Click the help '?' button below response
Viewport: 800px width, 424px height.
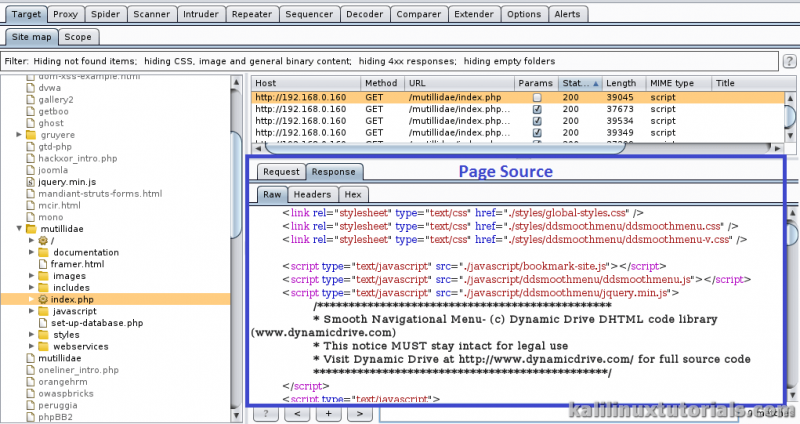click(x=264, y=411)
